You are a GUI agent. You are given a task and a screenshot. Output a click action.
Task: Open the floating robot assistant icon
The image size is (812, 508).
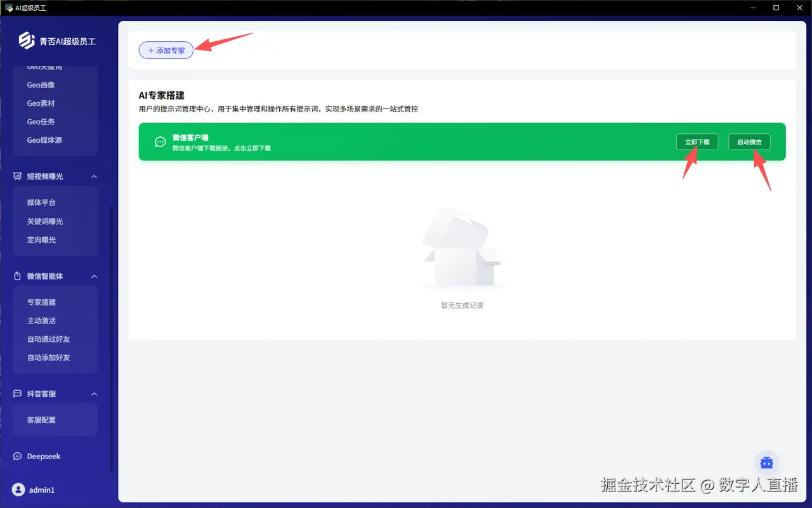[x=767, y=463]
